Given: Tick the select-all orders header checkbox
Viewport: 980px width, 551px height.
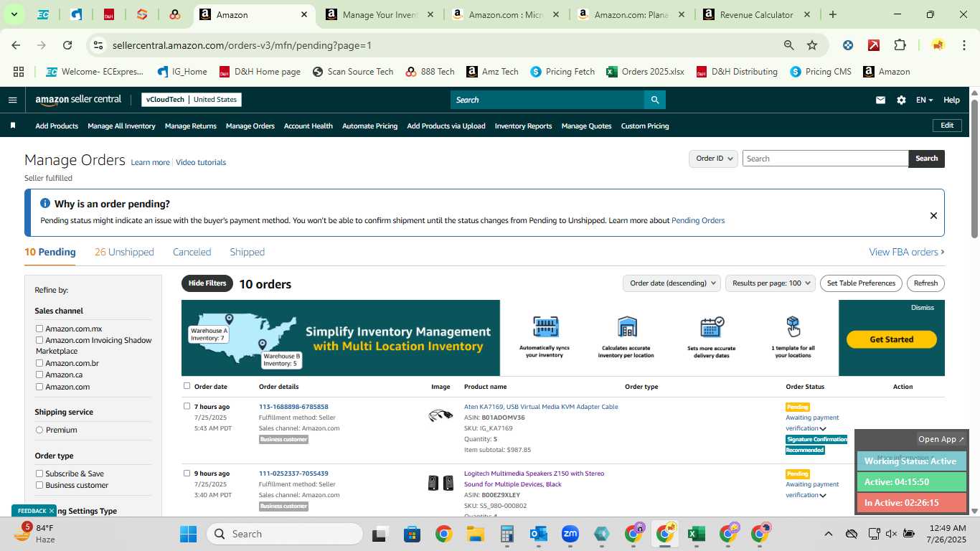Looking at the screenshot, I should click(x=187, y=386).
